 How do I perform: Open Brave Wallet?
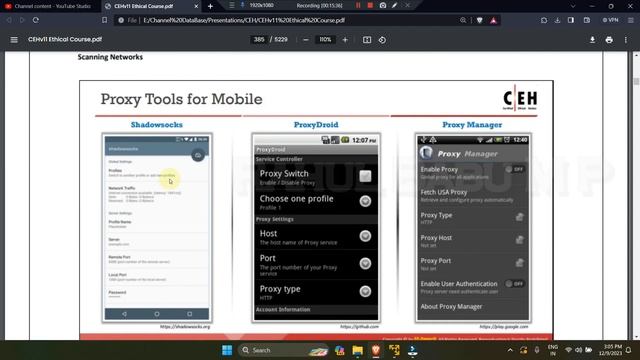coord(587,20)
